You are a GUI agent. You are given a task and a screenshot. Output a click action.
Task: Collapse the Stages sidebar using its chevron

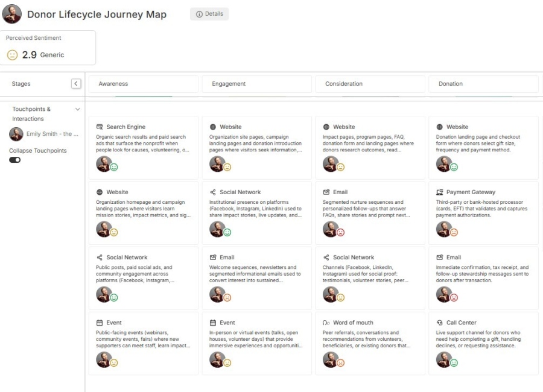click(77, 83)
